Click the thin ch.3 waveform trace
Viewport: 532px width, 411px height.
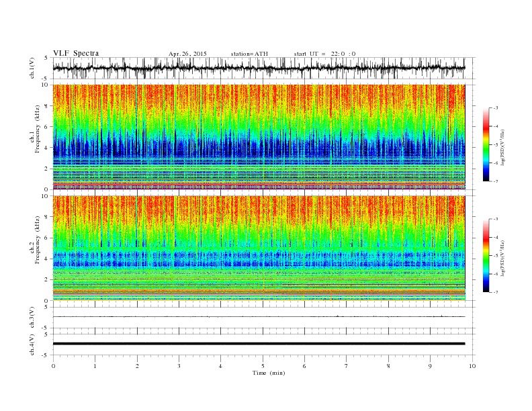pyautogui.click(x=259, y=316)
